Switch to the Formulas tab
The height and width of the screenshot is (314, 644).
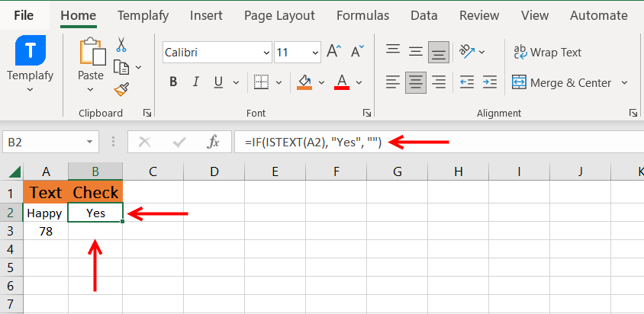click(362, 15)
